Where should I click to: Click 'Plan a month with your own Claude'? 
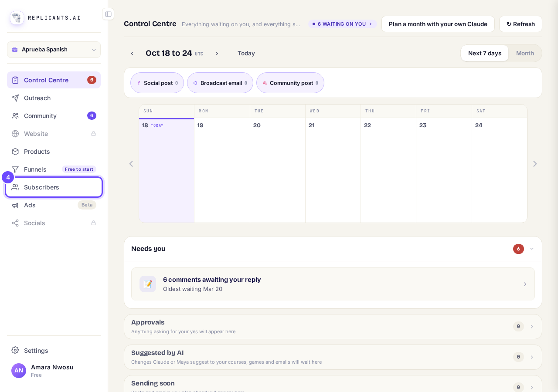pos(438,24)
